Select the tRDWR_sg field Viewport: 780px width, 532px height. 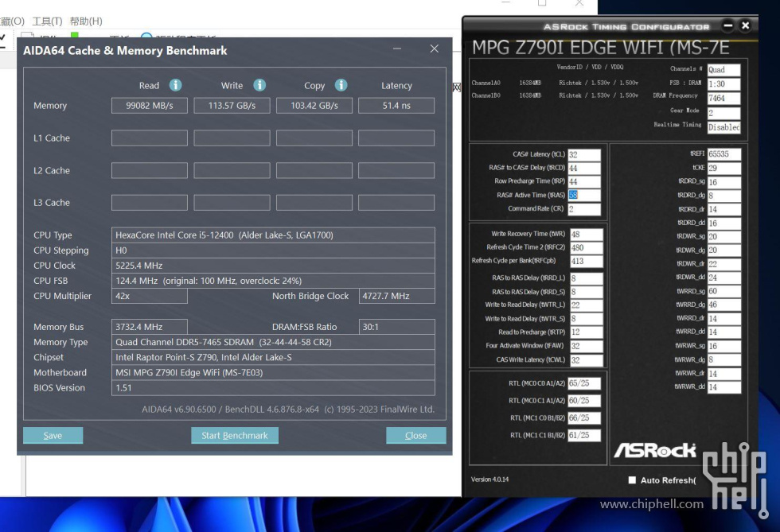pyautogui.click(x=724, y=237)
